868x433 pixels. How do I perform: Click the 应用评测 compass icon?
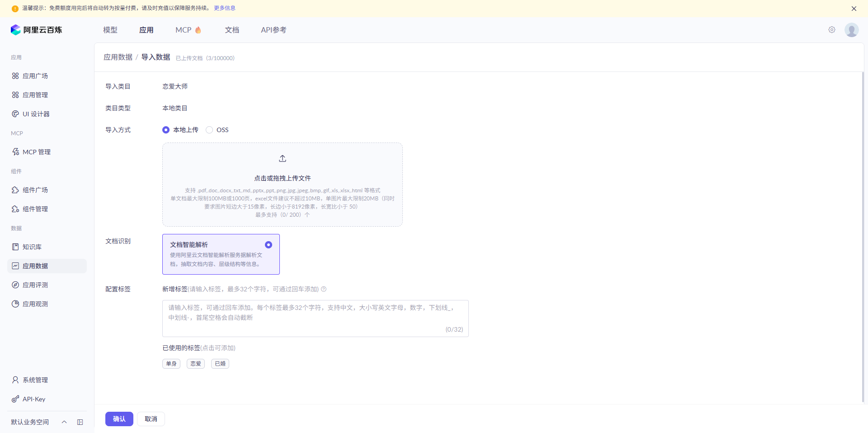point(15,285)
